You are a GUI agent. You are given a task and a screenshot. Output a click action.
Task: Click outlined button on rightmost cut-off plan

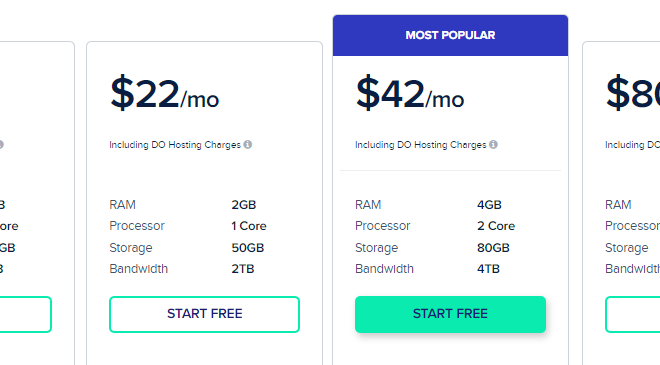click(633, 314)
